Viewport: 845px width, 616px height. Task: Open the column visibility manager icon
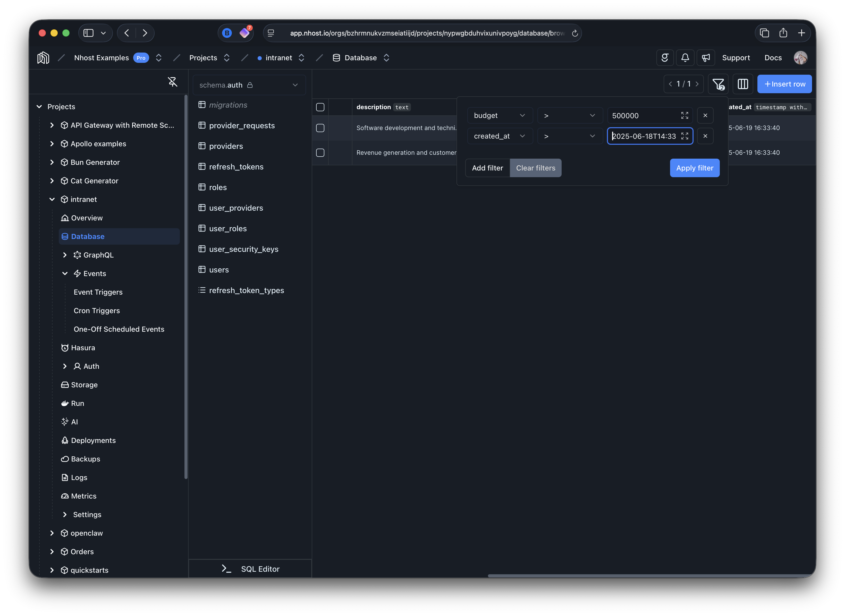click(x=742, y=84)
